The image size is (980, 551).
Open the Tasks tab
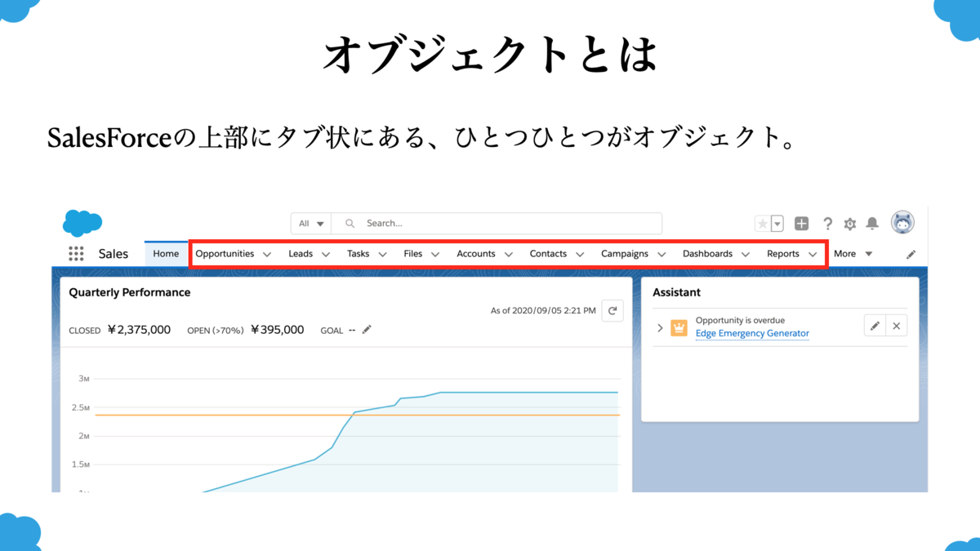point(359,254)
